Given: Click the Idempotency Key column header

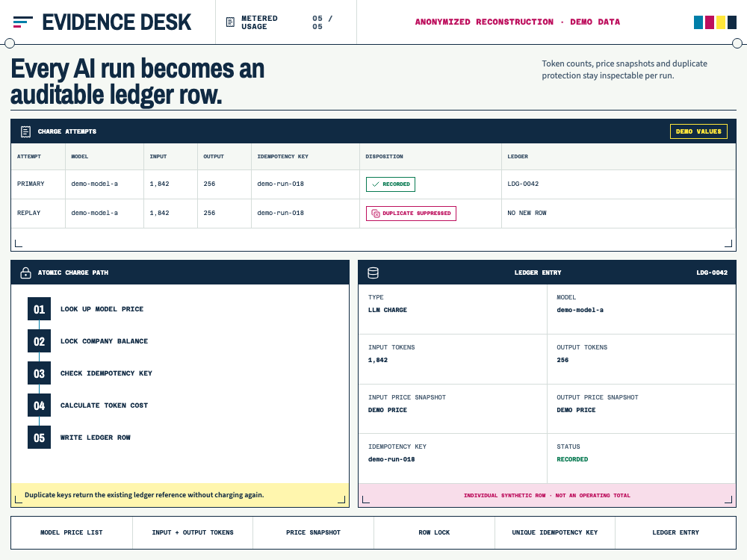Looking at the screenshot, I should 282,156.
